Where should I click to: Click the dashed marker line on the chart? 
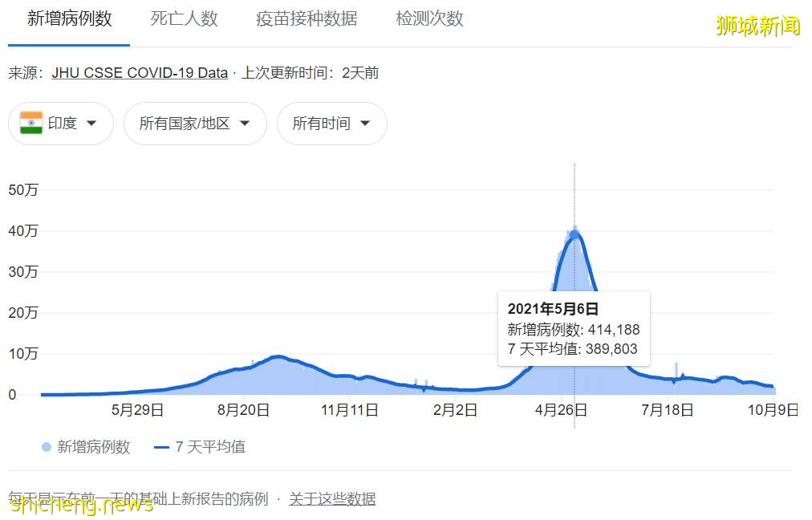[x=574, y=193]
